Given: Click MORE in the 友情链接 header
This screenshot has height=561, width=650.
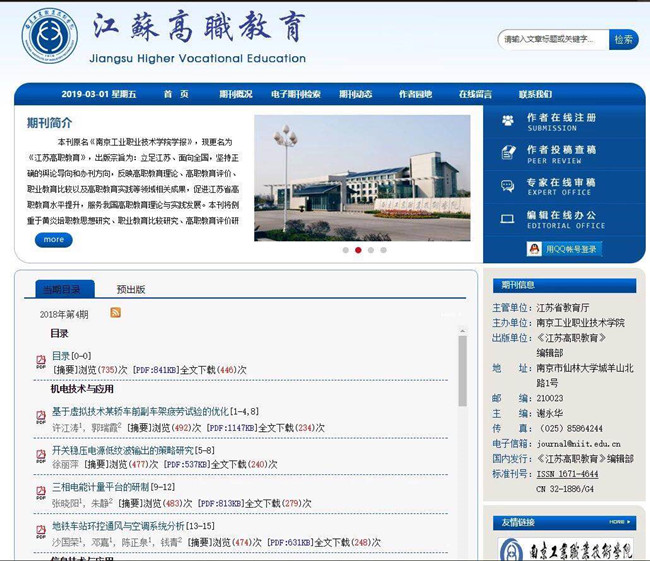Looking at the screenshot, I should click(620, 522).
